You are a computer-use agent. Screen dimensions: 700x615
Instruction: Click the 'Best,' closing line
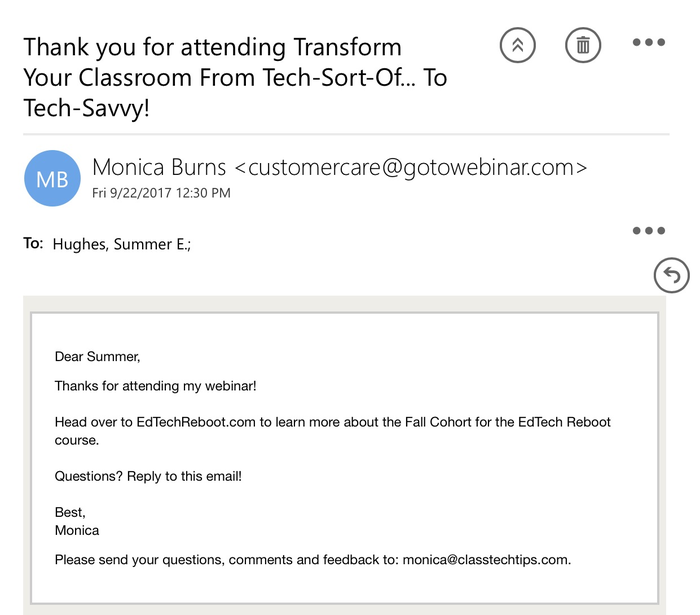70,512
